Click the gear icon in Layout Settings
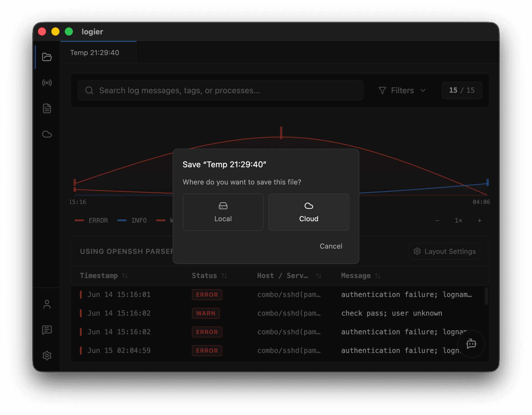The width and height of the screenshot is (532, 415). [417, 251]
